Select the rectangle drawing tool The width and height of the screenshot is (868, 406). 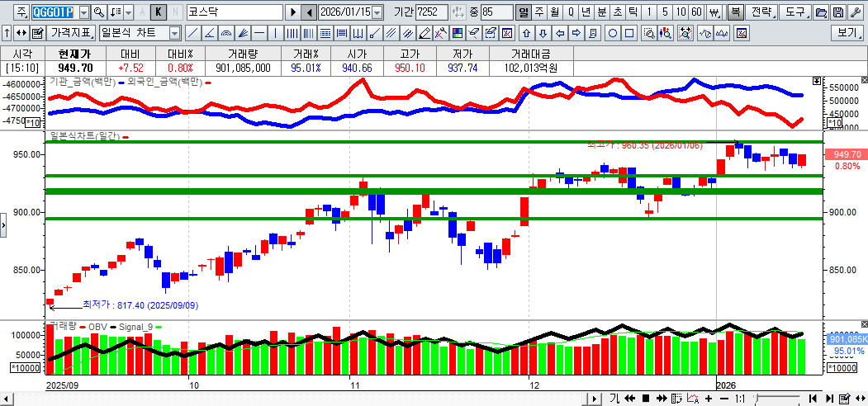coord(629,34)
